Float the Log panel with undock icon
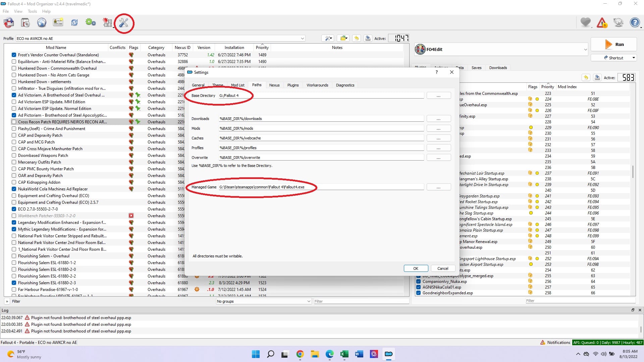This screenshot has height=362, width=644. (x=633, y=310)
